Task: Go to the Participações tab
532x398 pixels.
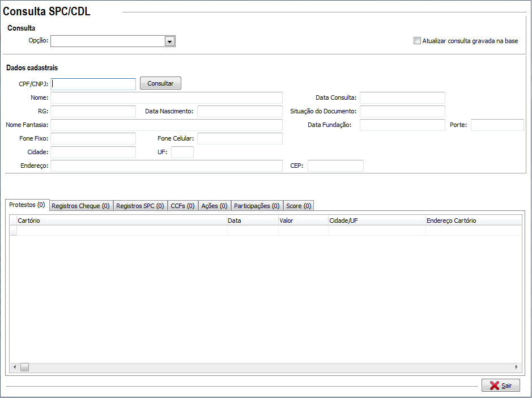Action: (257, 206)
